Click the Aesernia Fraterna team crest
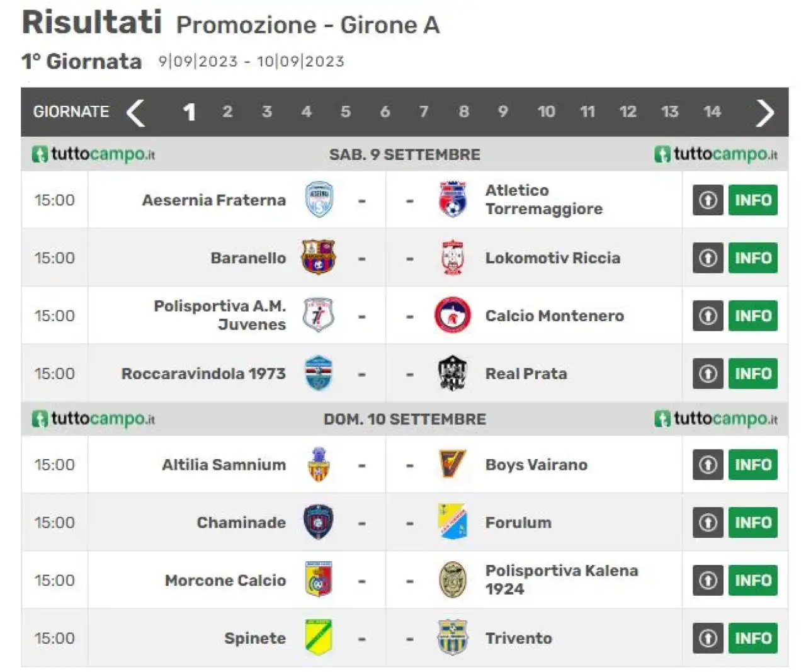Screen dimensions: 806x672 [319, 200]
